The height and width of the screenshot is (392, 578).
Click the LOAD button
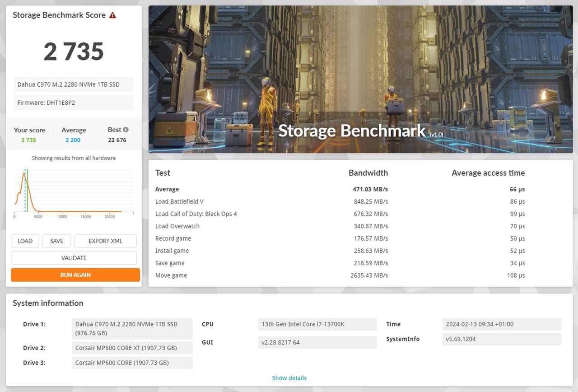pyautogui.click(x=25, y=241)
